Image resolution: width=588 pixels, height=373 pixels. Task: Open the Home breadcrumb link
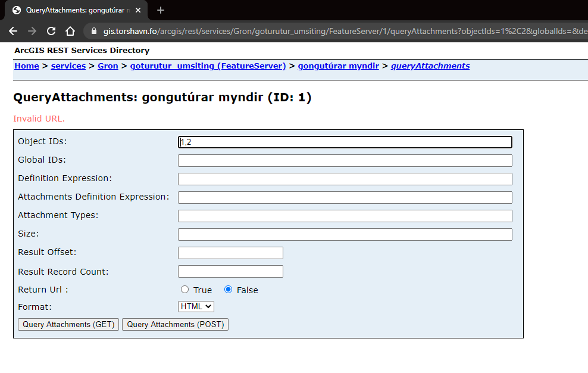26,66
